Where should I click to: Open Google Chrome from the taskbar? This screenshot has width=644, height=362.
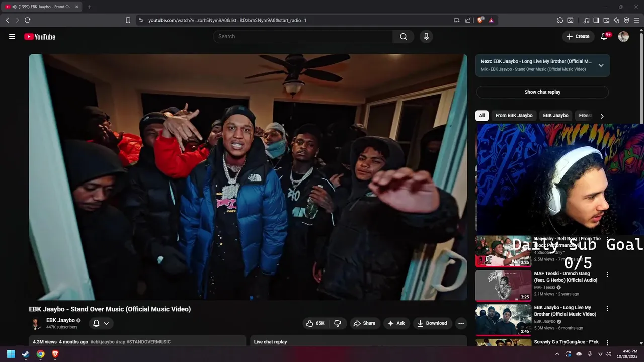click(40, 354)
